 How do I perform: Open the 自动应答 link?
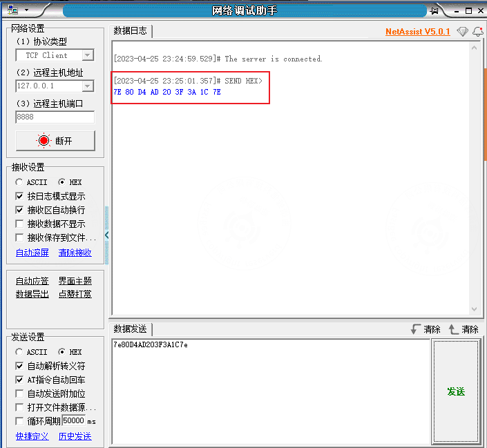[x=32, y=281]
